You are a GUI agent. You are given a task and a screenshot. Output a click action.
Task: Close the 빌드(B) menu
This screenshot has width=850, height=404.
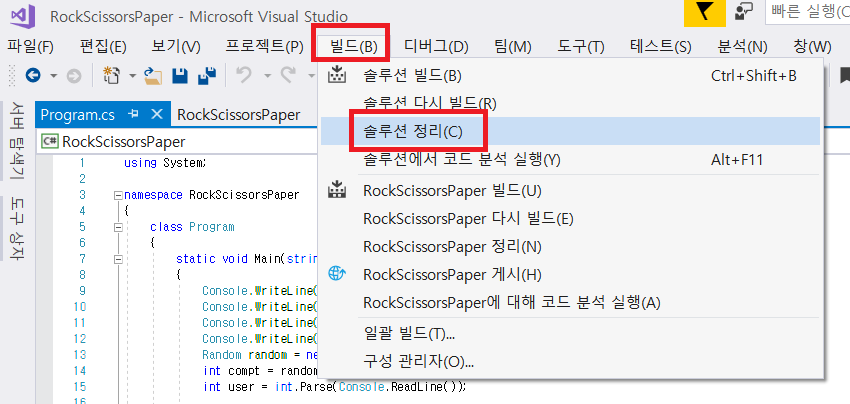point(353,47)
